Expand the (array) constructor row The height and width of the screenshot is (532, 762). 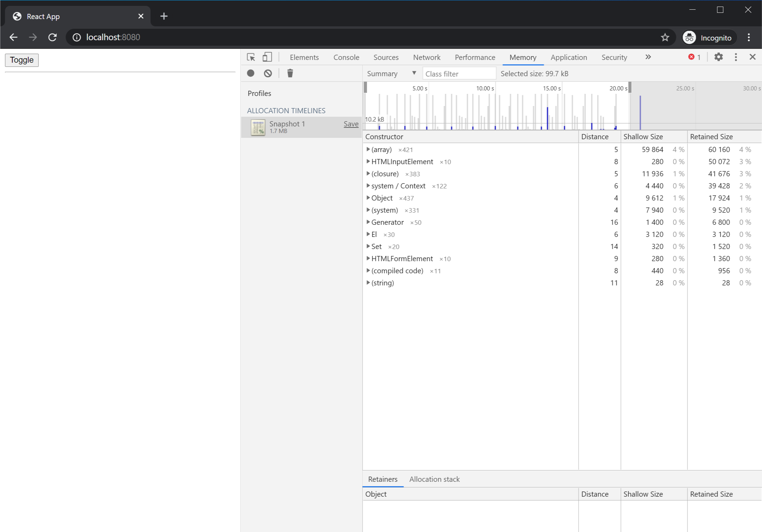point(368,150)
